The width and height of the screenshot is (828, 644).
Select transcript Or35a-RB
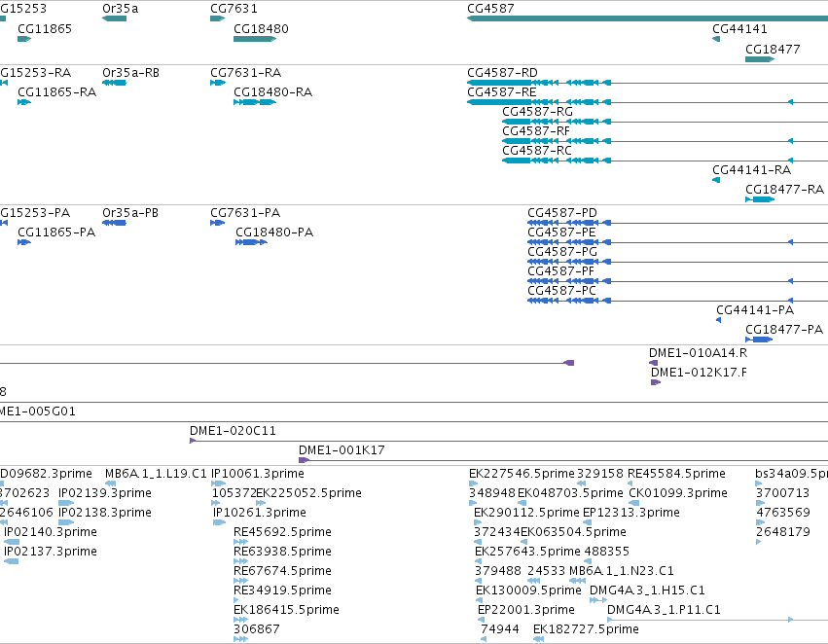click(114, 83)
